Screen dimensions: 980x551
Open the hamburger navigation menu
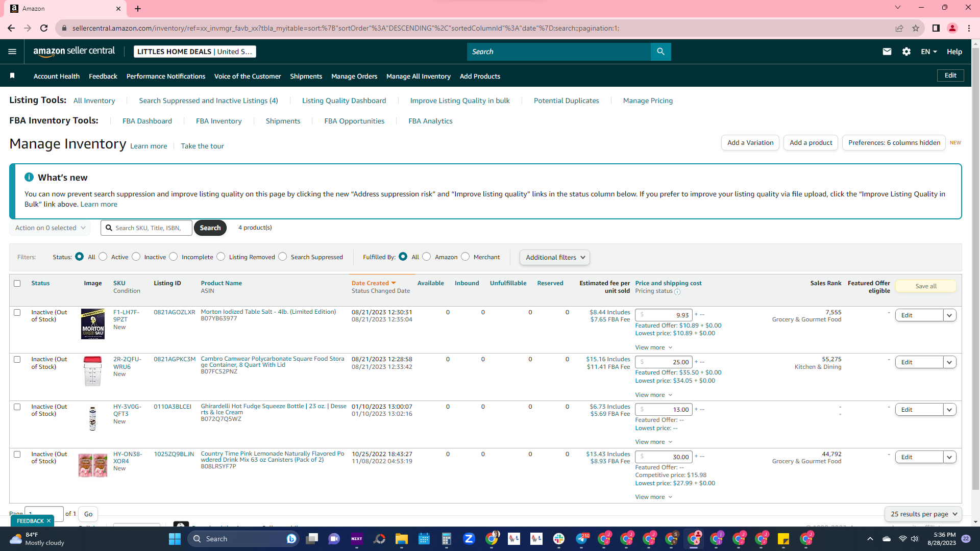[x=12, y=52]
